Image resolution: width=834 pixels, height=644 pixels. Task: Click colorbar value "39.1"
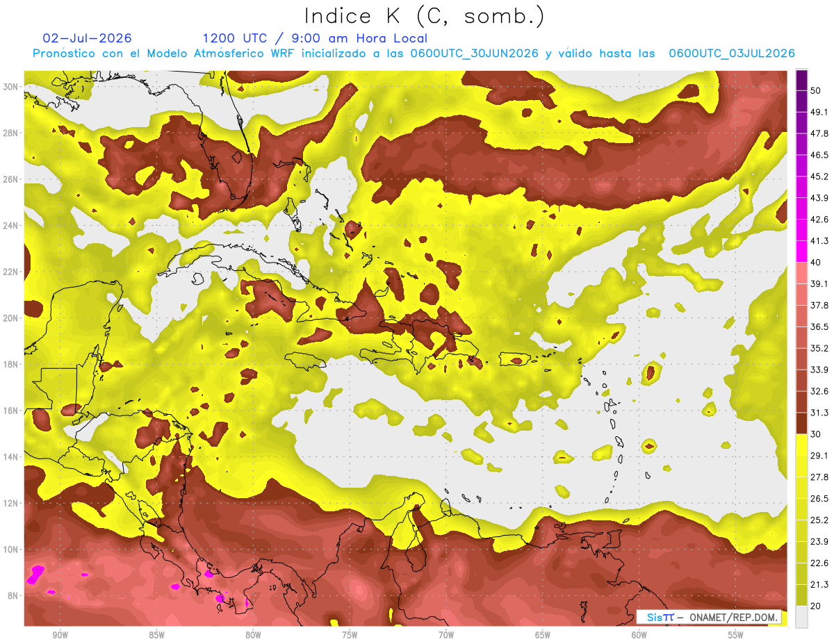[x=819, y=283]
